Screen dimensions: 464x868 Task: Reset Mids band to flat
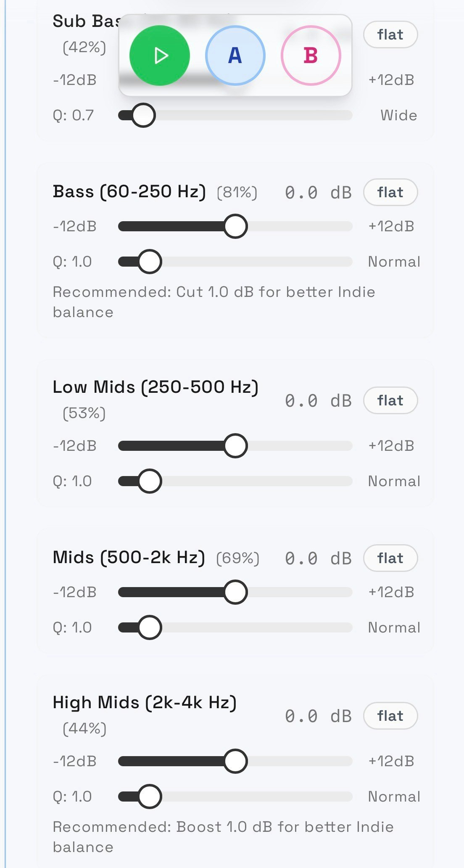(390, 558)
